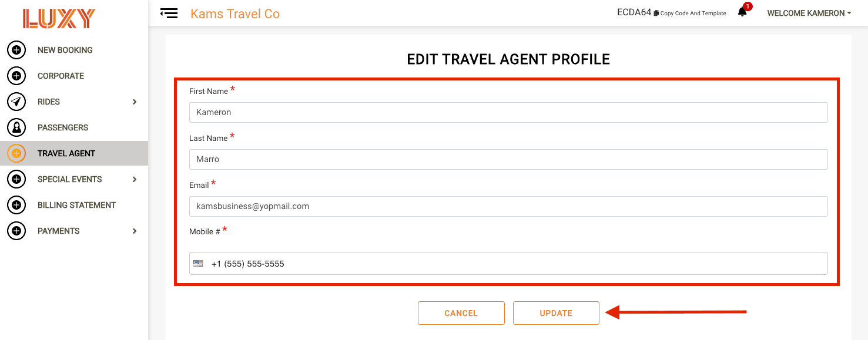
Task: Click the Passengers person icon
Action: [16, 127]
